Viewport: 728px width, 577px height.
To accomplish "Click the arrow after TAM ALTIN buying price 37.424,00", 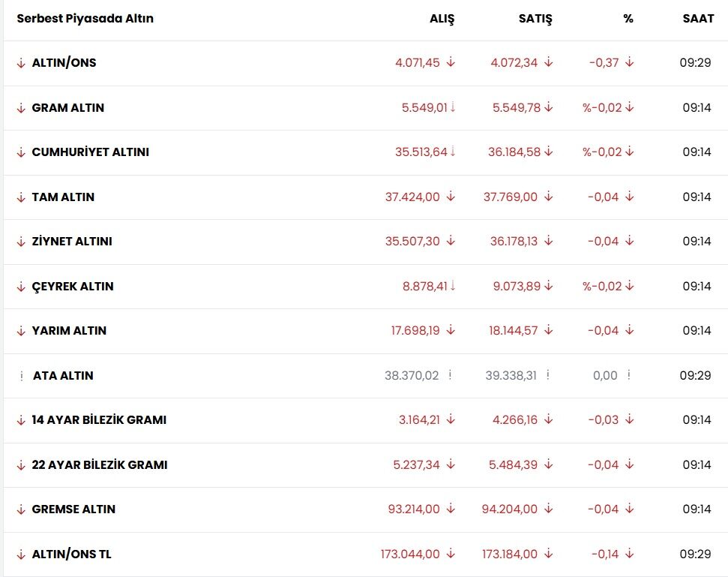I will coord(451,197).
